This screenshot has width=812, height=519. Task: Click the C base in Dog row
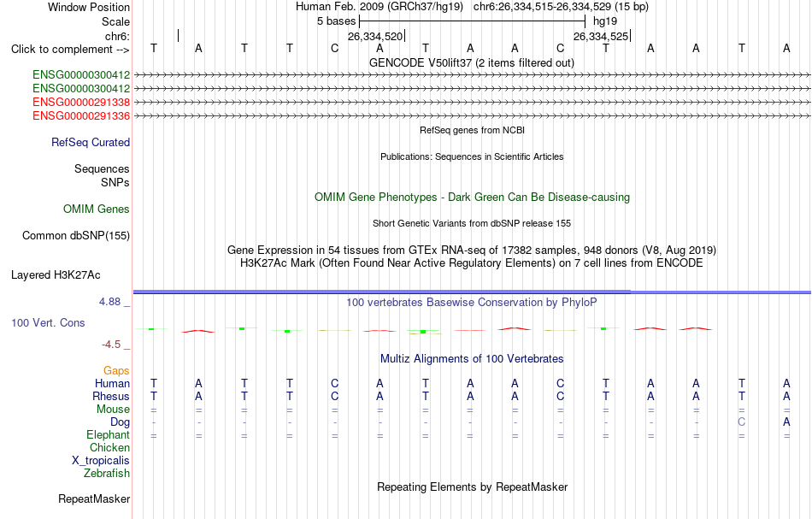pos(742,422)
